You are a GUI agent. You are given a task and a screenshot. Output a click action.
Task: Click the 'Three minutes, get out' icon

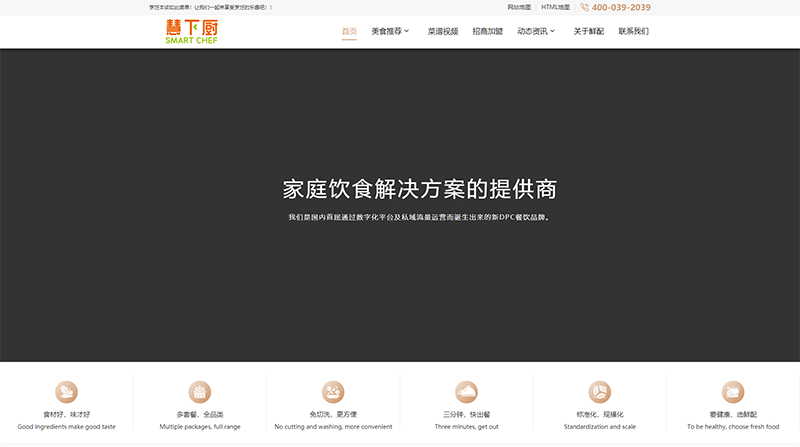(x=466, y=391)
